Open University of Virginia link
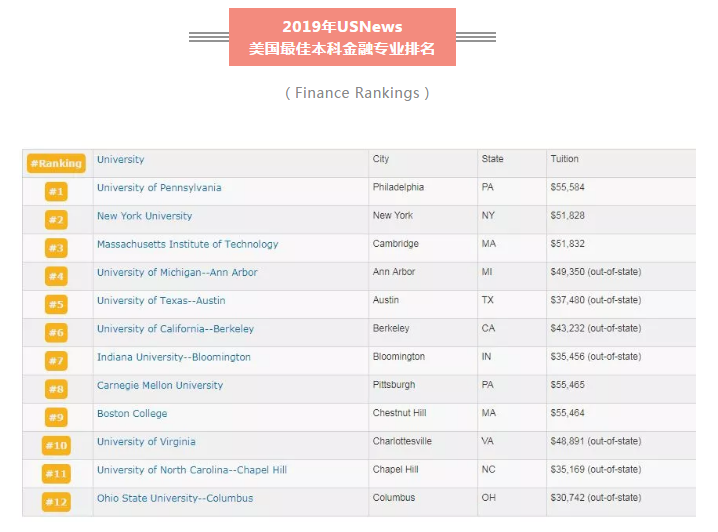The height and width of the screenshot is (532, 718). [x=146, y=442]
